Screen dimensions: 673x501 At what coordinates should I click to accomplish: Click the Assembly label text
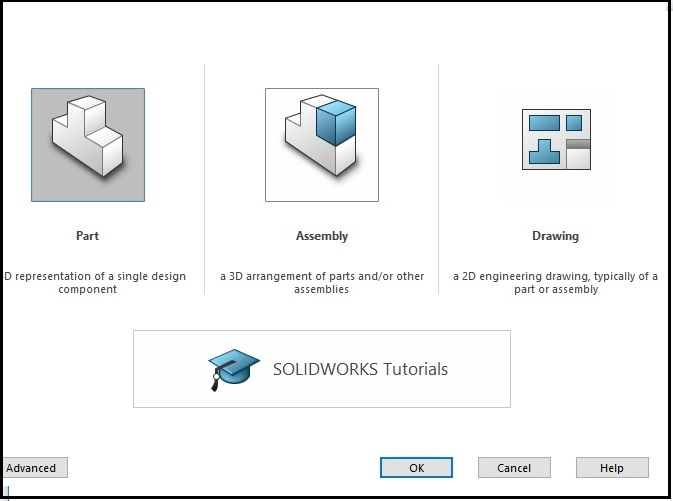point(322,236)
